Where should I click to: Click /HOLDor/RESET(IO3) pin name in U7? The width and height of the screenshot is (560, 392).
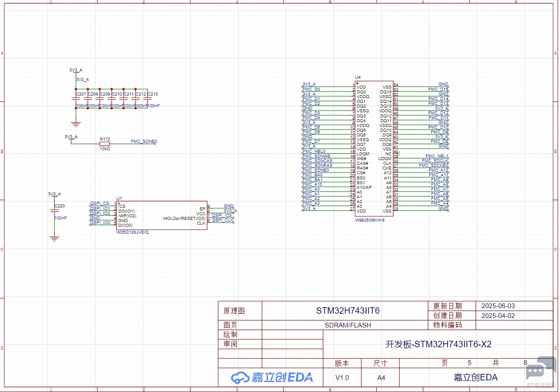point(184,218)
